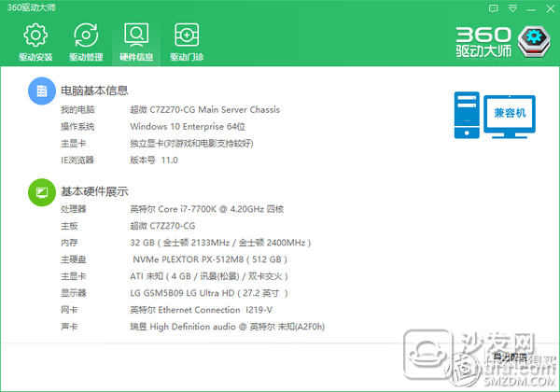Click the network value 'Ethernet Connection I219-V'
560x392 pixels.
coord(216,310)
